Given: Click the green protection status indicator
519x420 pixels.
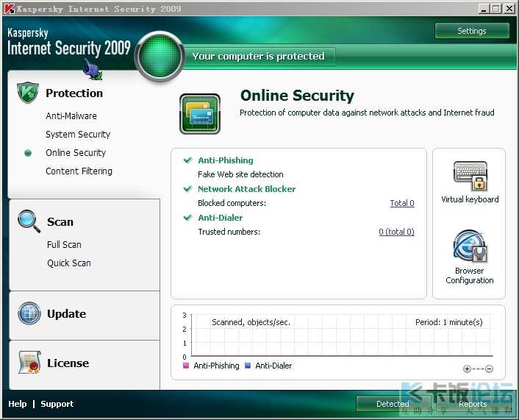Looking at the screenshot, I should [160, 57].
